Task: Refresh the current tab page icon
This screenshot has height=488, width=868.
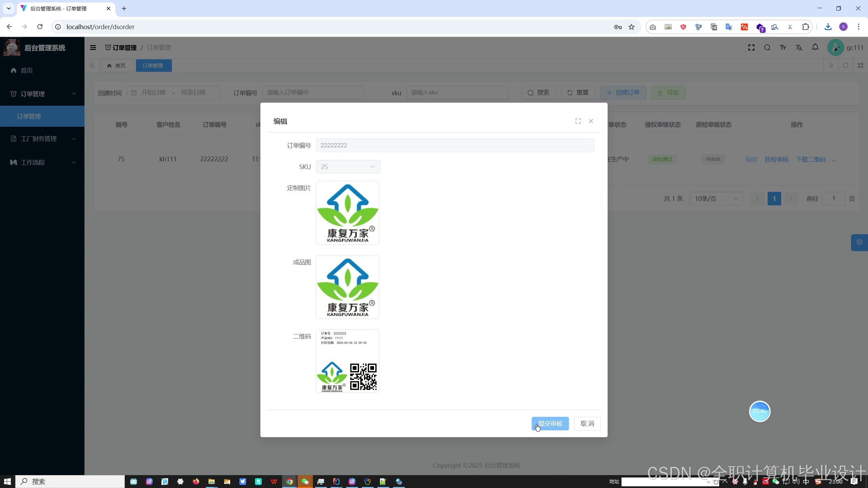Action: click(x=846, y=66)
